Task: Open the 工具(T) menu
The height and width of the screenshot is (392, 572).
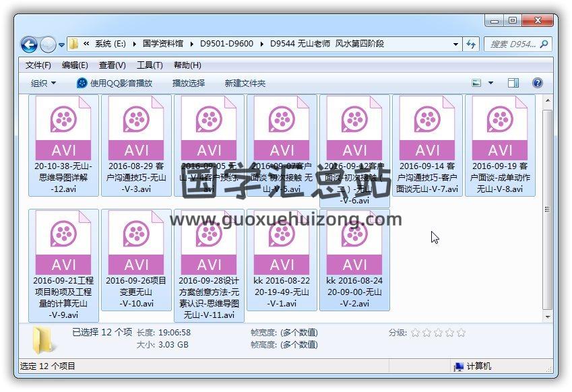Action: (150, 65)
